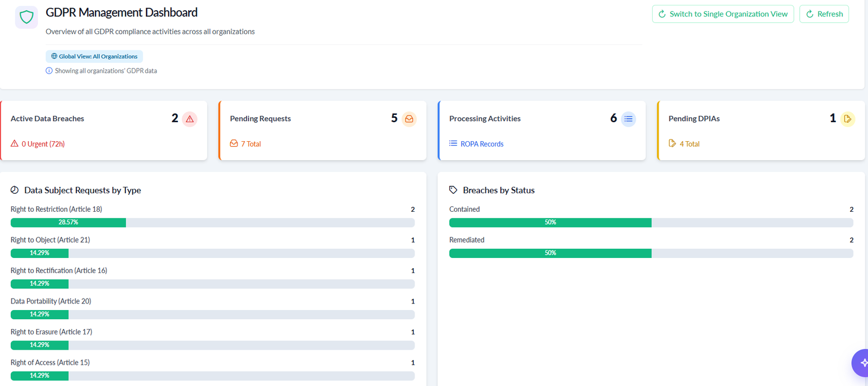Click the globe icon in Global View badge
This screenshot has width=868, height=386.
coord(54,56)
